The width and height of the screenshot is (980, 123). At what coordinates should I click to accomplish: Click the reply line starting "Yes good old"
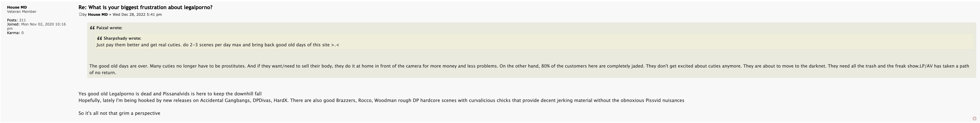coord(170,94)
